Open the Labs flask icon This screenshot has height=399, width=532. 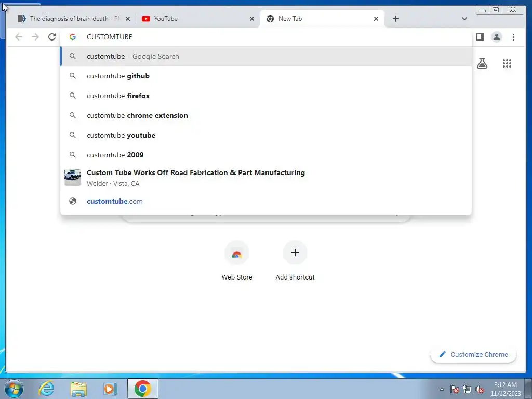tap(482, 63)
